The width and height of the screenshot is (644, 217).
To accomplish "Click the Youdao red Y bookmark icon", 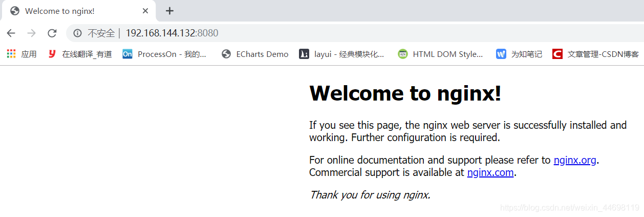I will click(x=52, y=54).
